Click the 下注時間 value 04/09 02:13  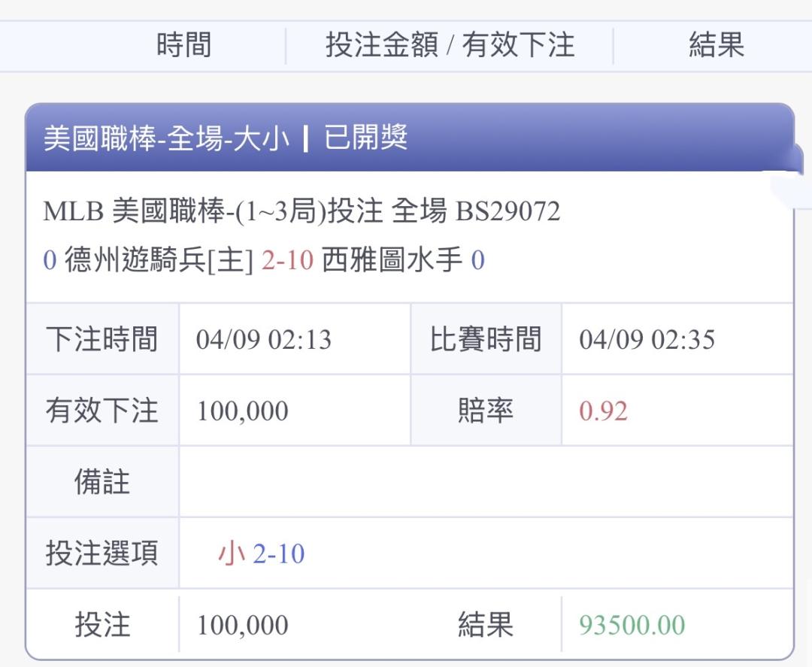pyautogui.click(x=263, y=340)
